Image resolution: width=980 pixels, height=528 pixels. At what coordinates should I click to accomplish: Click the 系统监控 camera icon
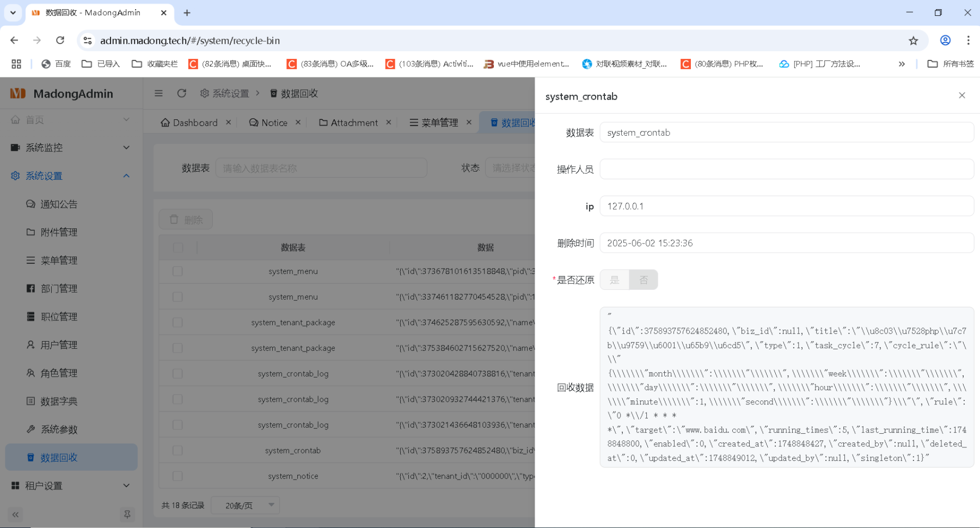(x=15, y=148)
